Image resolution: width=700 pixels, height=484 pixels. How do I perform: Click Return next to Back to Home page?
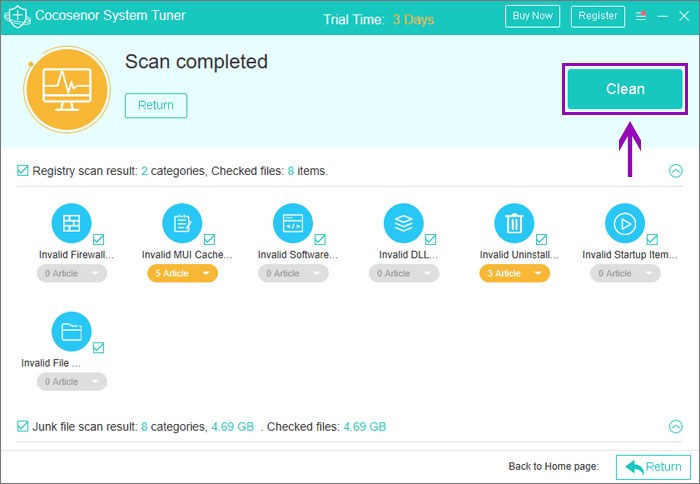pos(653,467)
